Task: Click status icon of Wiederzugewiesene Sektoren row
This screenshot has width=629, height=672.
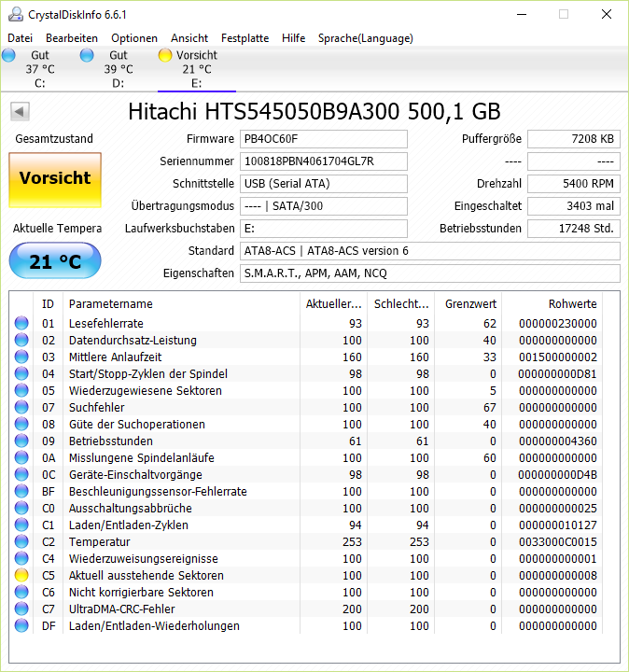Action: pos(21,390)
